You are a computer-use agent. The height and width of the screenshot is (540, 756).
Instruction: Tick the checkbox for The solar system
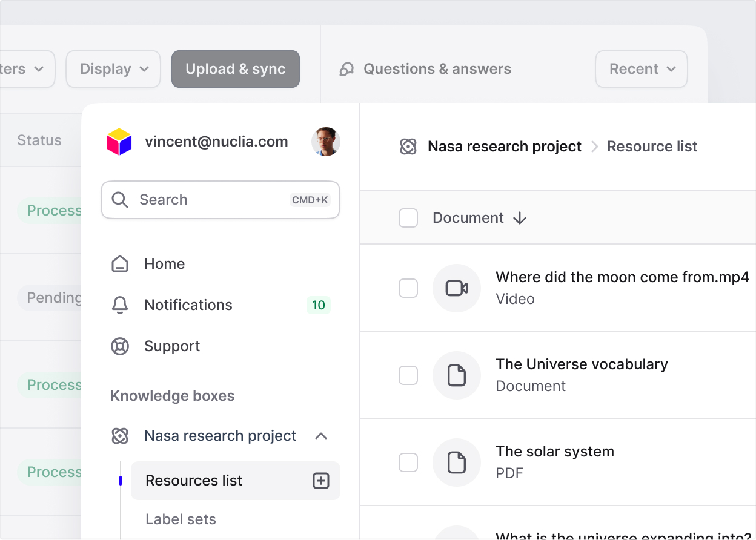(x=408, y=463)
